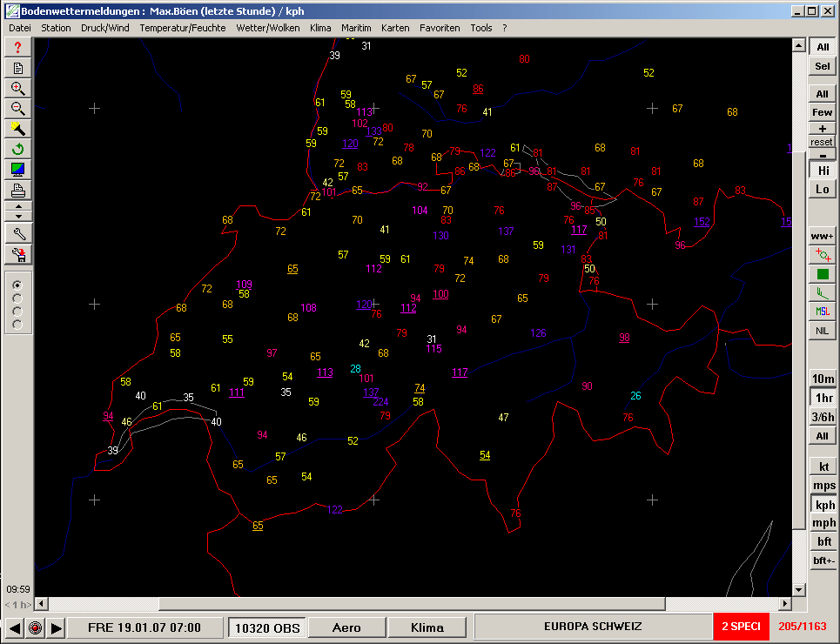This screenshot has height=644, width=840.
Task: Select the first radio button in left panel
Action: click(17, 285)
